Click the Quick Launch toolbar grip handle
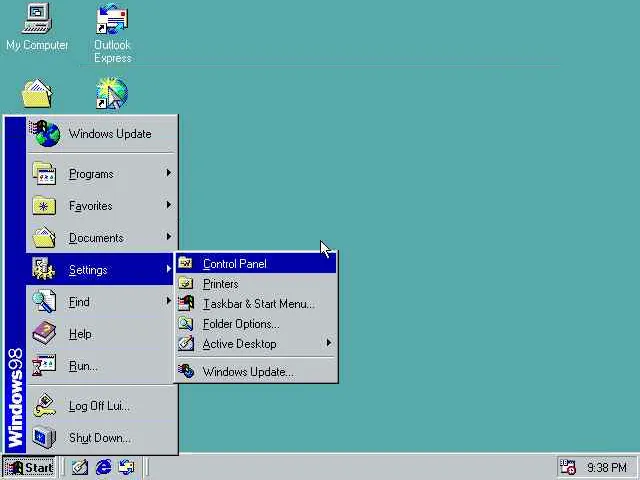 coord(62,467)
